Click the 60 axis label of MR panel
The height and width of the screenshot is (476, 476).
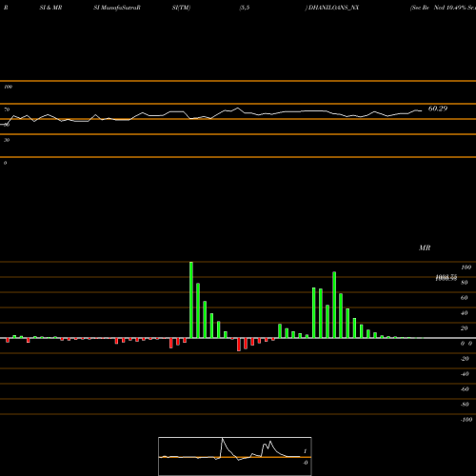465,298
